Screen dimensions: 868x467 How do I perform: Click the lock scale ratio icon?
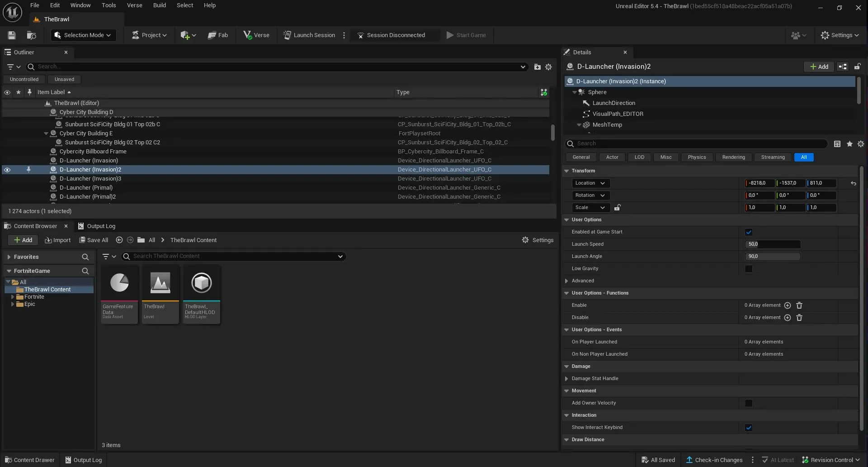pos(617,208)
